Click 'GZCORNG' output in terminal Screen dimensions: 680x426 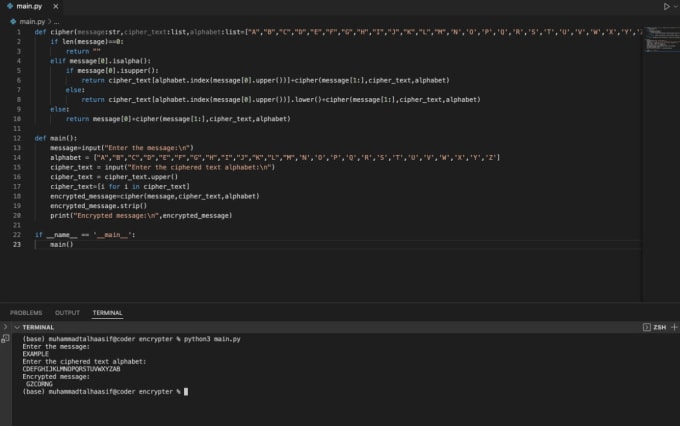[x=39, y=384]
